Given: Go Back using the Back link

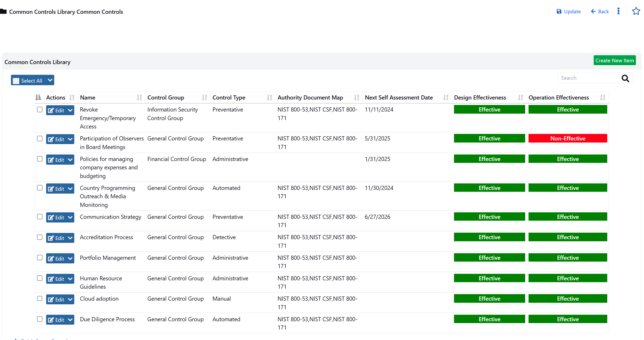Looking at the screenshot, I should point(600,11).
